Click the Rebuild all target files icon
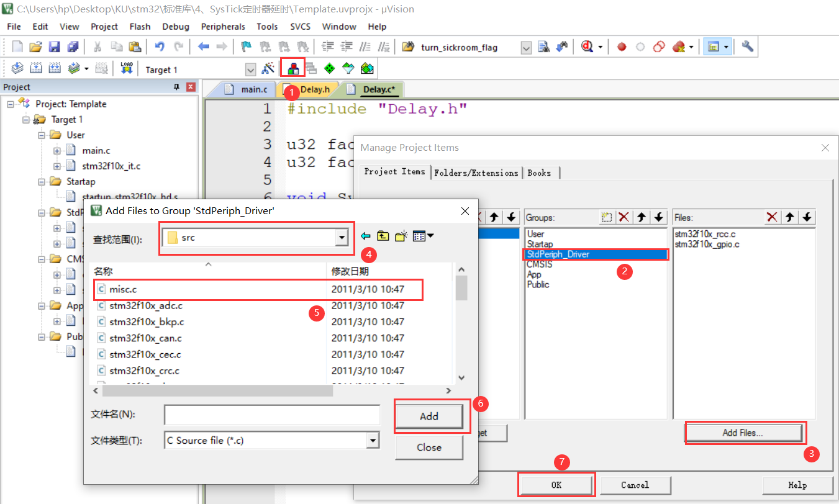 55,69
